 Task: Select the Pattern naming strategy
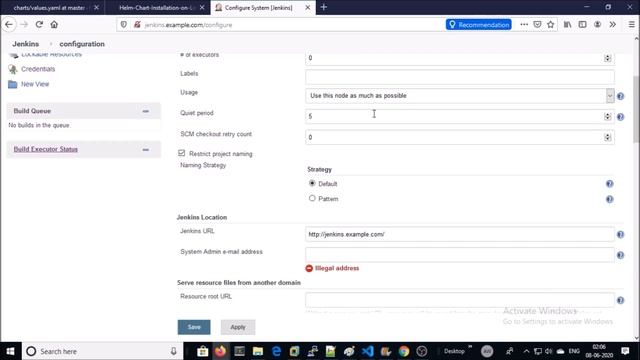pos(312,198)
